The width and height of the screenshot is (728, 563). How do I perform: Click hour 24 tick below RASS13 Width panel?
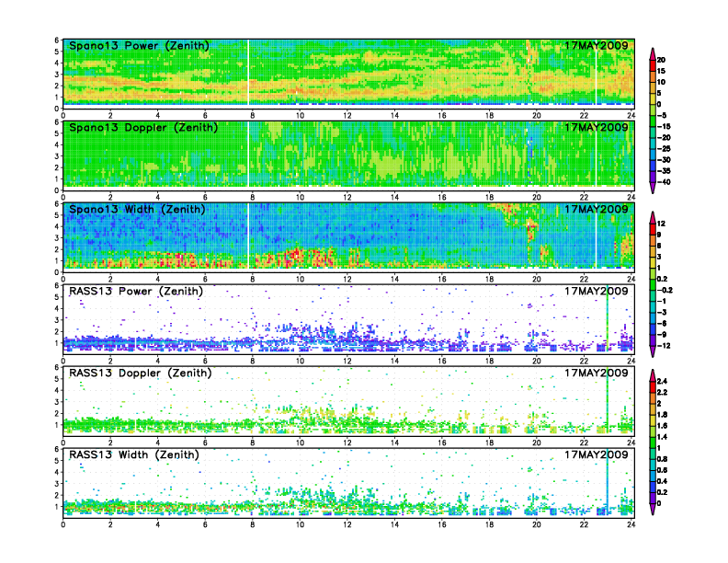631,524
